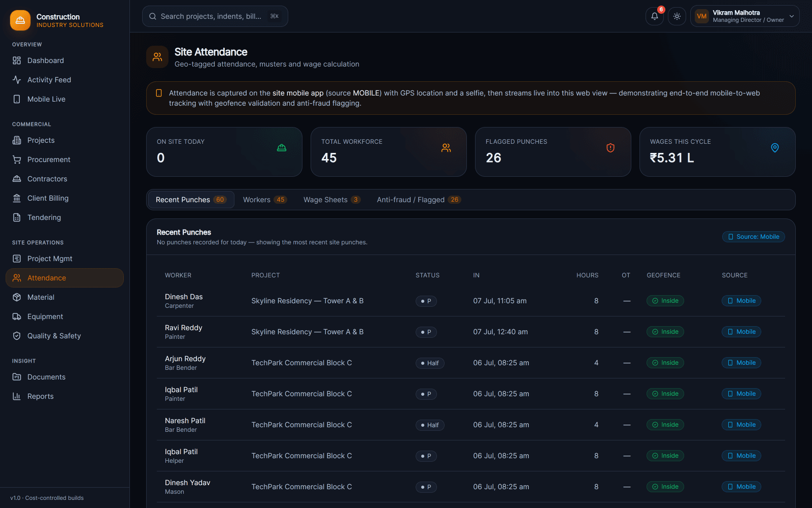Viewport: 812px width, 508px height.
Task: Click Half status badge for Arjun Reddy
Action: [430, 363]
